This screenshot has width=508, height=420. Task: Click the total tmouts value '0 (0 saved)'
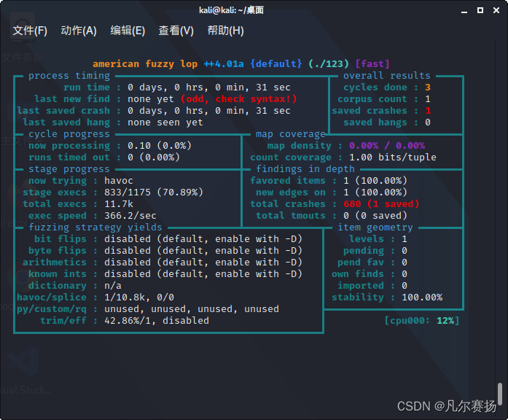click(375, 216)
